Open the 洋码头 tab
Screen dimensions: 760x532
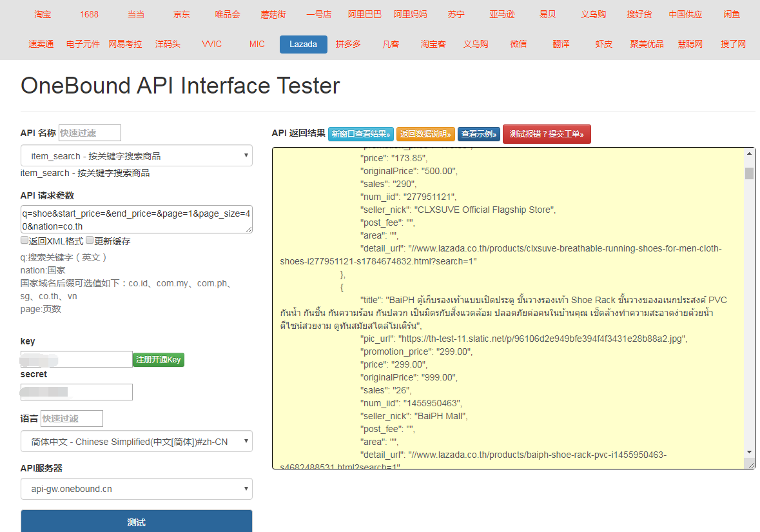point(168,44)
